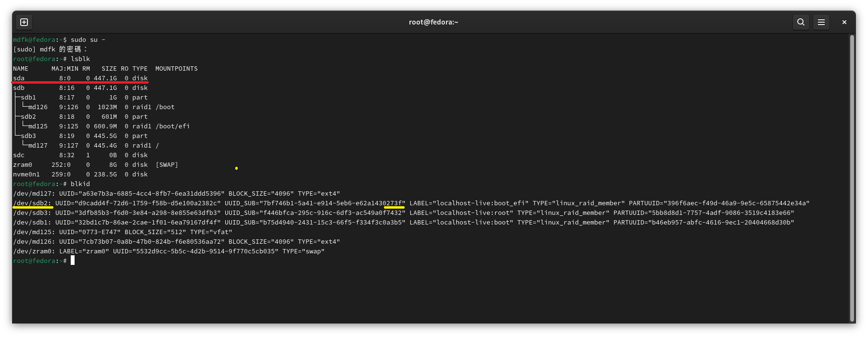Click /dev/md126: in blkid output
868x337 pixels.
tap(34, 242)
